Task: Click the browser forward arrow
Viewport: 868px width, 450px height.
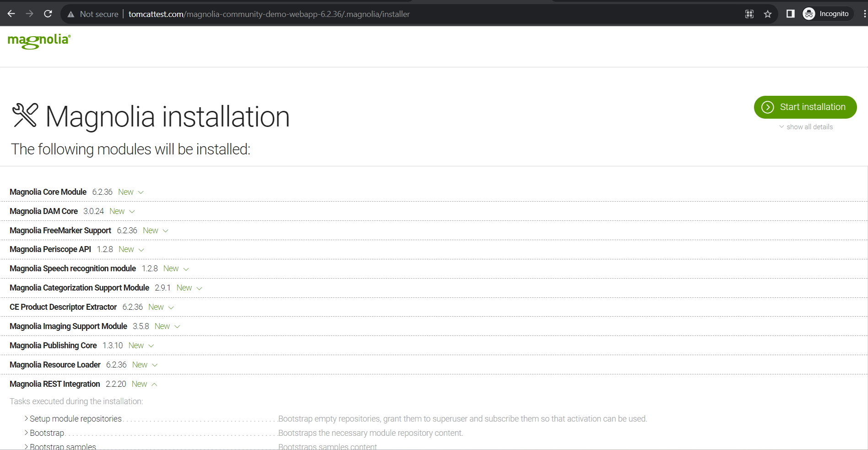Action: click(x=30, y=14)
